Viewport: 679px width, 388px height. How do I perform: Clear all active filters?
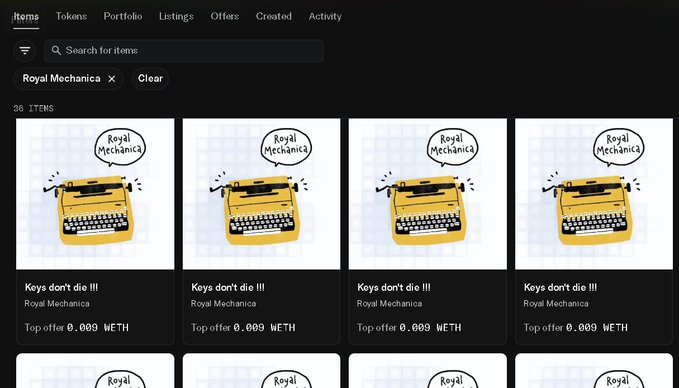[x=150, y=79]
